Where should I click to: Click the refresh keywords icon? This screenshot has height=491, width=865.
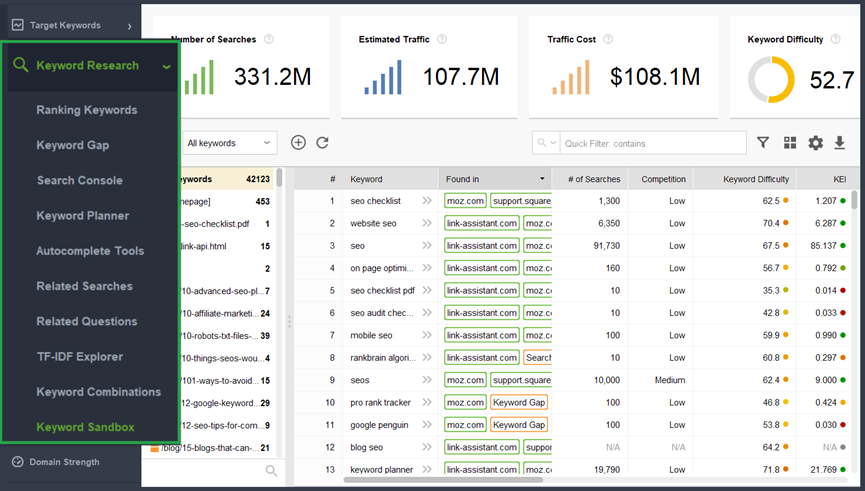pyautogui.click(x=322, y=143)
